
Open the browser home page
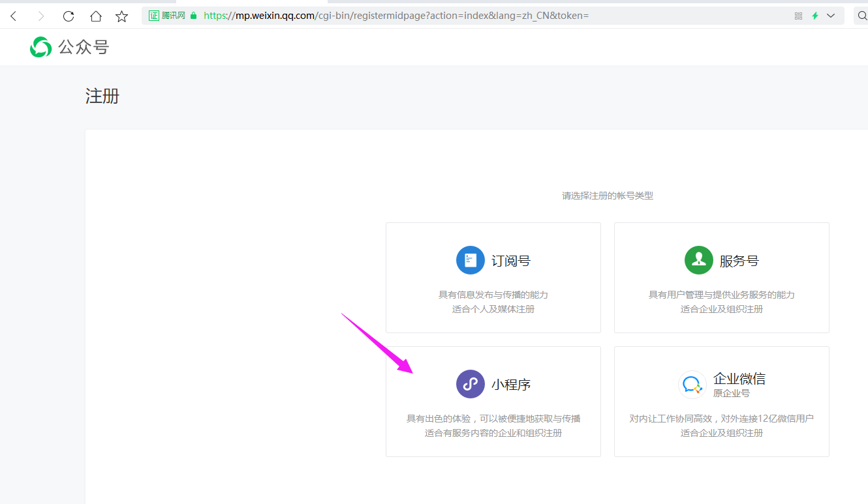tap(95, 16)
